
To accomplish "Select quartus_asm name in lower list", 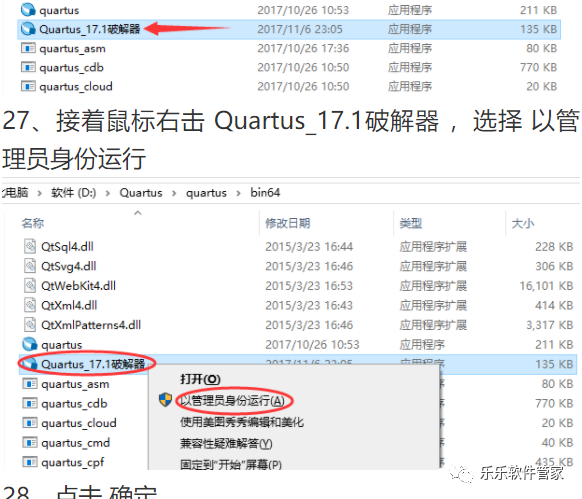I will pyautogui.click(x=75, y=384).
